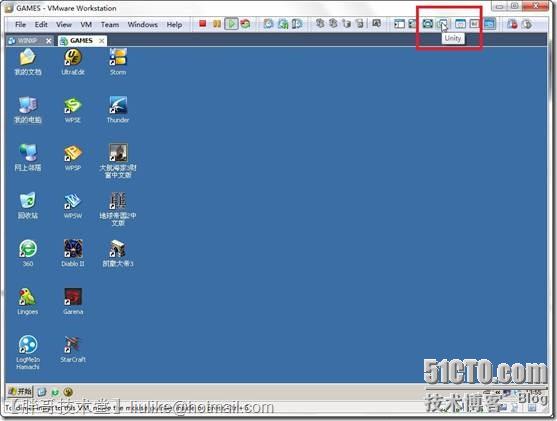Click the first quick launch icon beside 开始
Viewport: 557px width, 421px height.
42,392
